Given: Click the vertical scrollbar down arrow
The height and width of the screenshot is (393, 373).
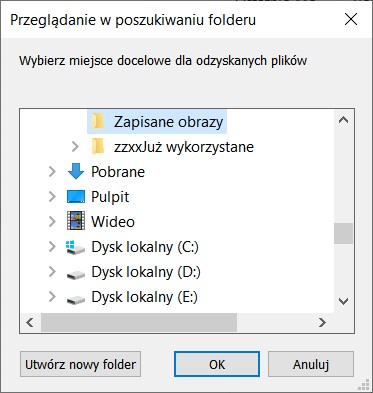Looking at the screenshot, I should coord(343,301).
